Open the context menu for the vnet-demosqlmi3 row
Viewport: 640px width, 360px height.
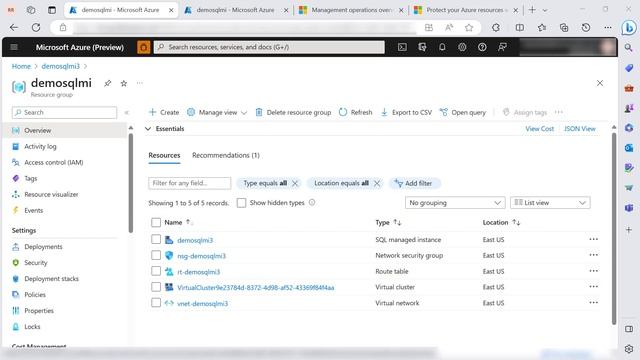pos(593,303)
